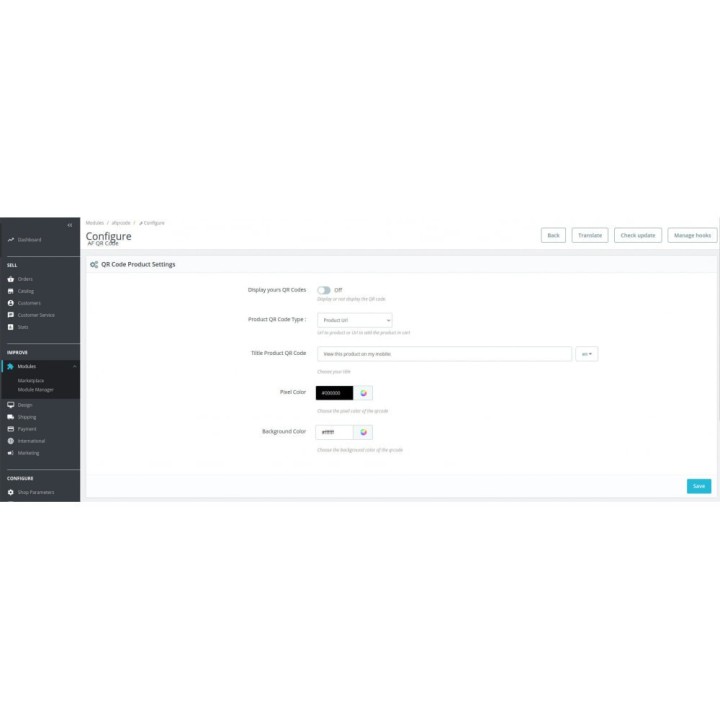Click the black Pixel Color swatch field

click(x=334, y=393)
